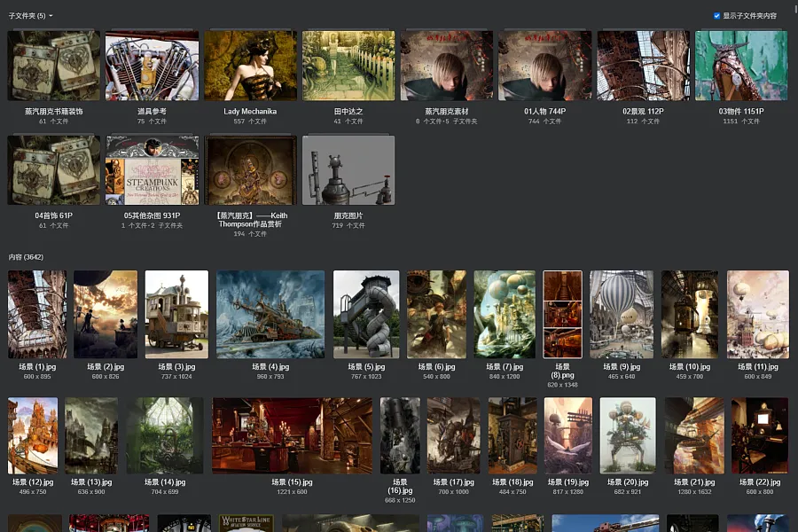Open the 田中达之 folder

[x=348, y=66]
